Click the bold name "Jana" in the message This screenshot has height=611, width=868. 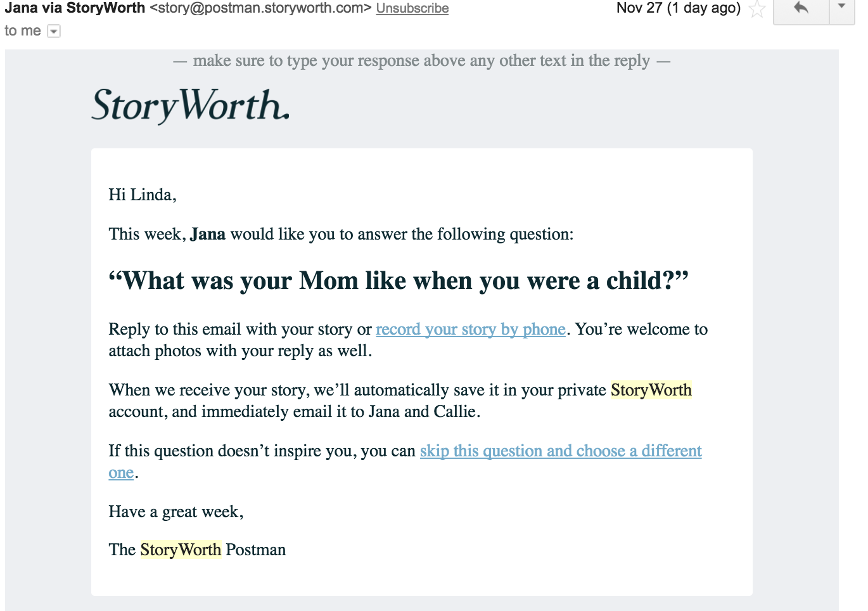(208, 235)
